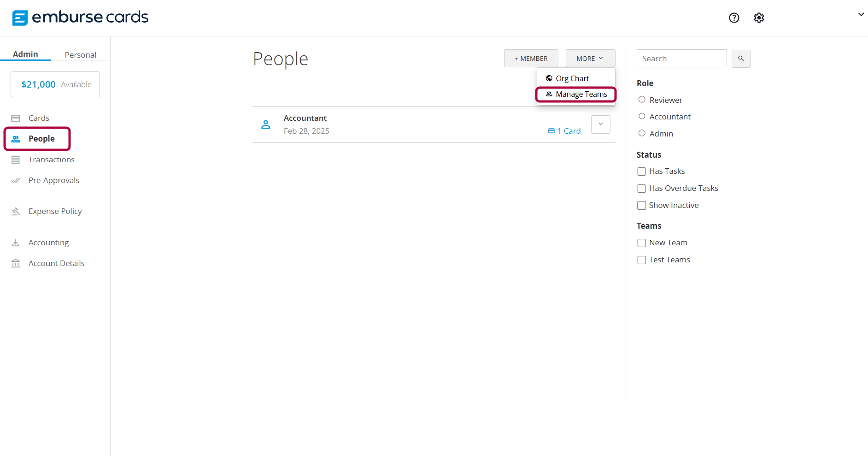Click the search magnifier button

pyautogui.click(x=741, y=59)
